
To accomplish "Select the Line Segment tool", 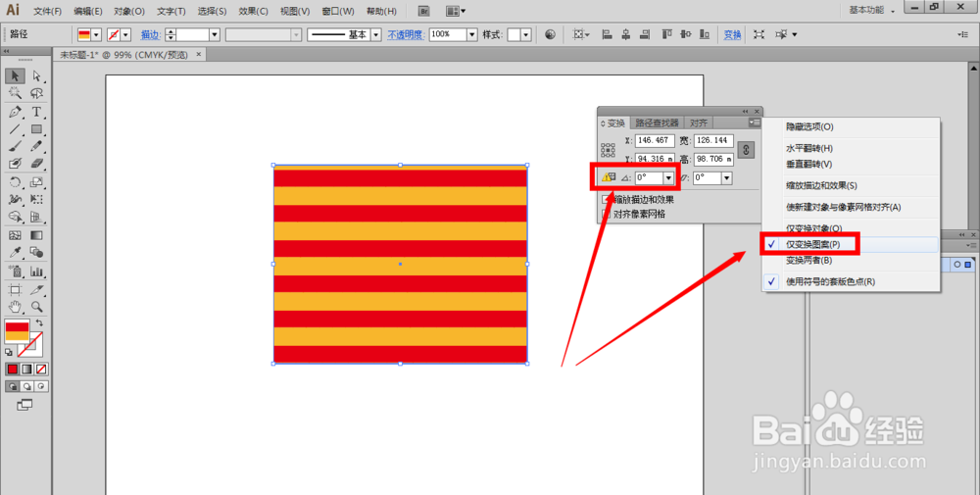I will click(x=15, y=129).
